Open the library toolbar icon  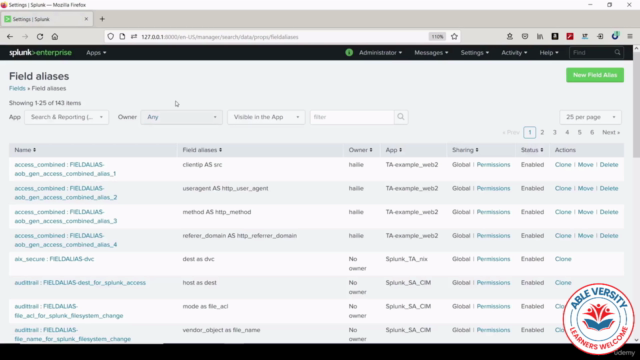point(540,37)
